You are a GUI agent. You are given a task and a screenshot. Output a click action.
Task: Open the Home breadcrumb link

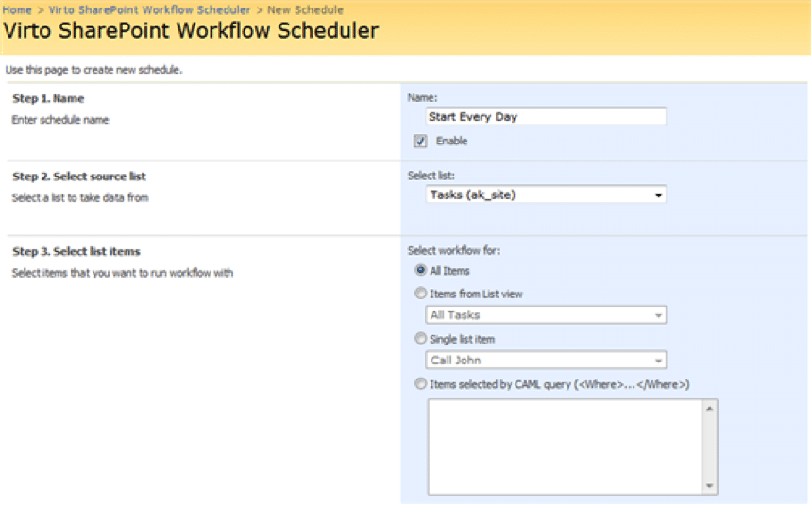[x=17, y=9]
